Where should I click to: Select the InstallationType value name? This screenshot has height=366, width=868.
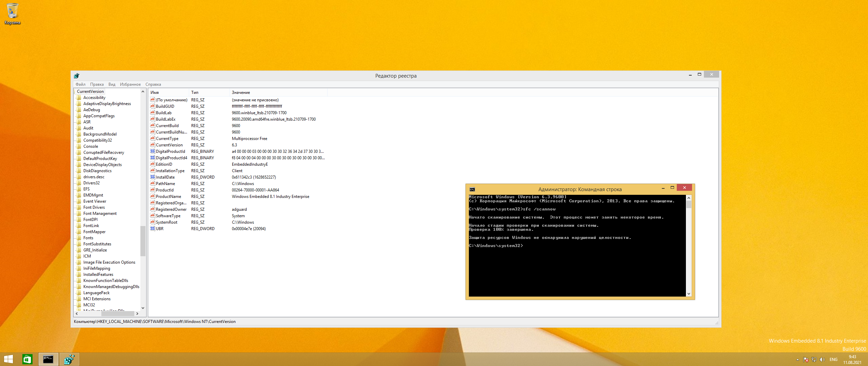[170, 171]
